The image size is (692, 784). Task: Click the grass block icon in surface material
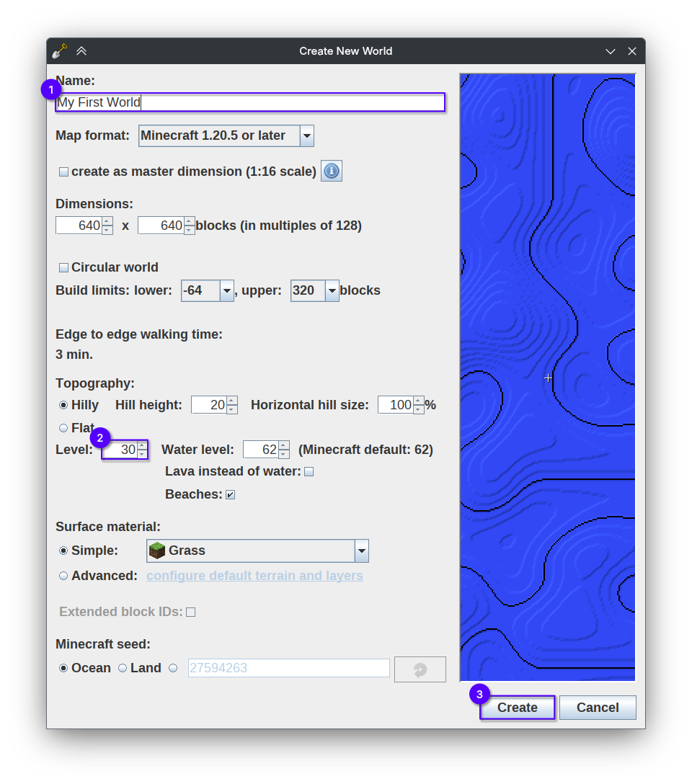[x=156, y=551]
